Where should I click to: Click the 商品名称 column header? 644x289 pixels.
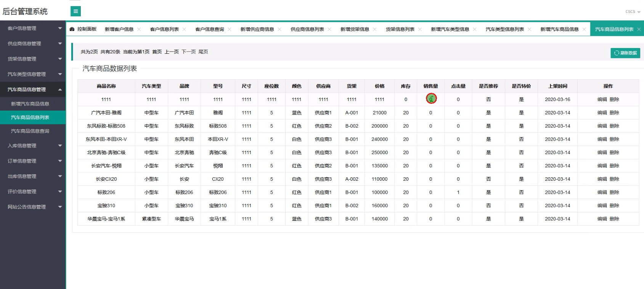pos(106,86)
